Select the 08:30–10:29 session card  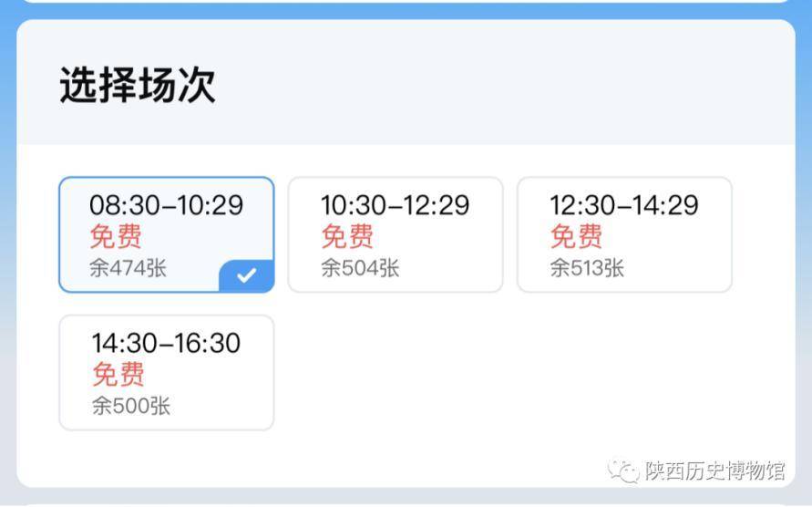(166, 234)
